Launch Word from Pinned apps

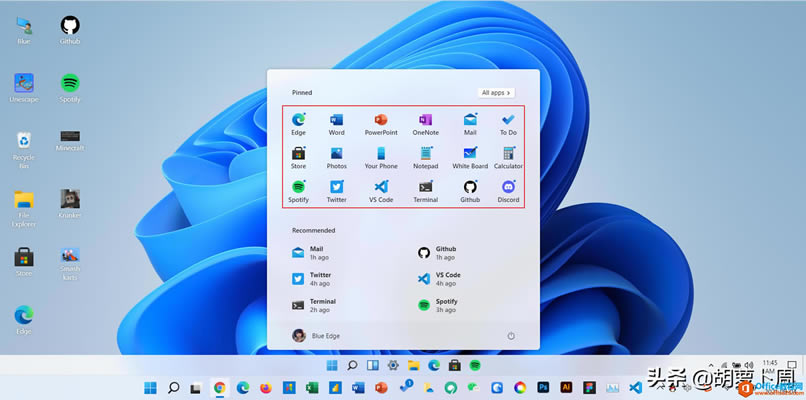[336, 124]
